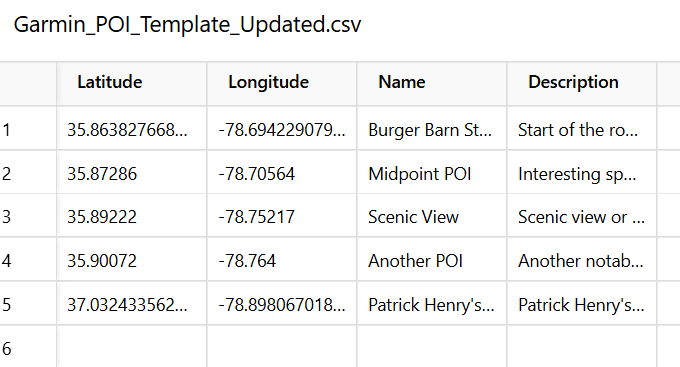Select the Longitude column header
The height and width of the screenshot is (367, 680).
[282, 83]
